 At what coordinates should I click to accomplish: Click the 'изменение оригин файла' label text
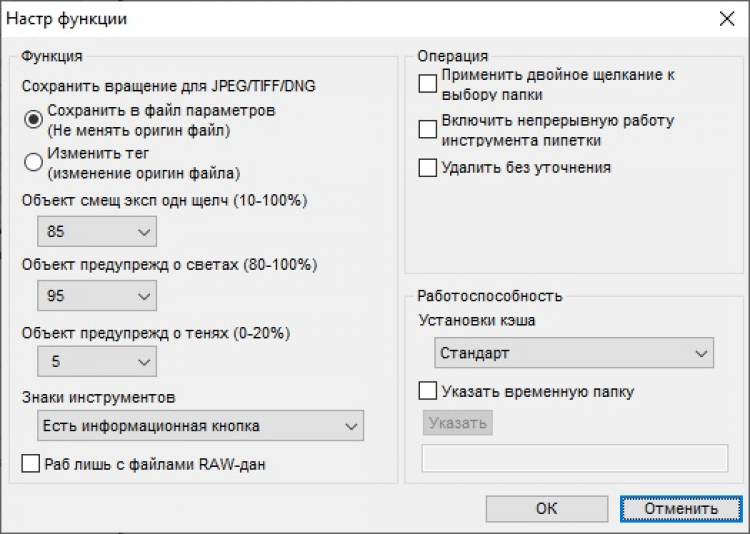pos(143,172)
